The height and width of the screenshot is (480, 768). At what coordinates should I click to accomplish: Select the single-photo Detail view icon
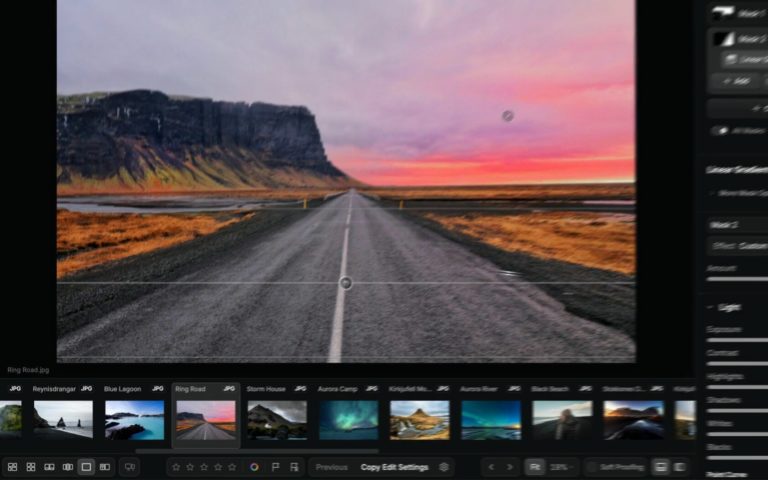point(86,467)
